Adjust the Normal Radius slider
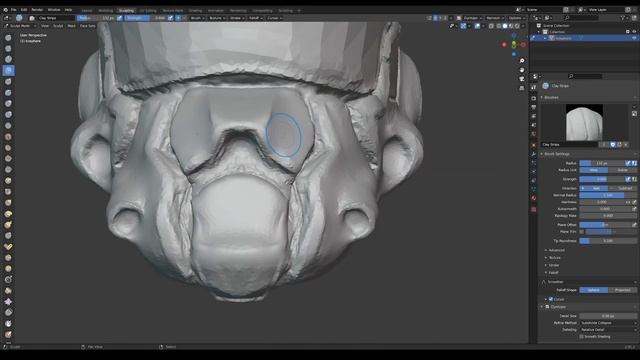 pyautogui.click(x=608, y=196)
